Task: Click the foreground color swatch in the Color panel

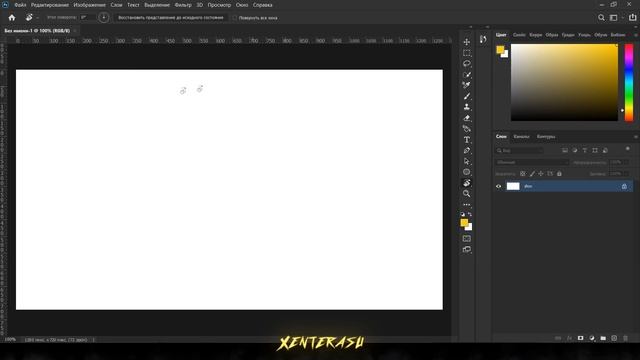Action: 500,50
